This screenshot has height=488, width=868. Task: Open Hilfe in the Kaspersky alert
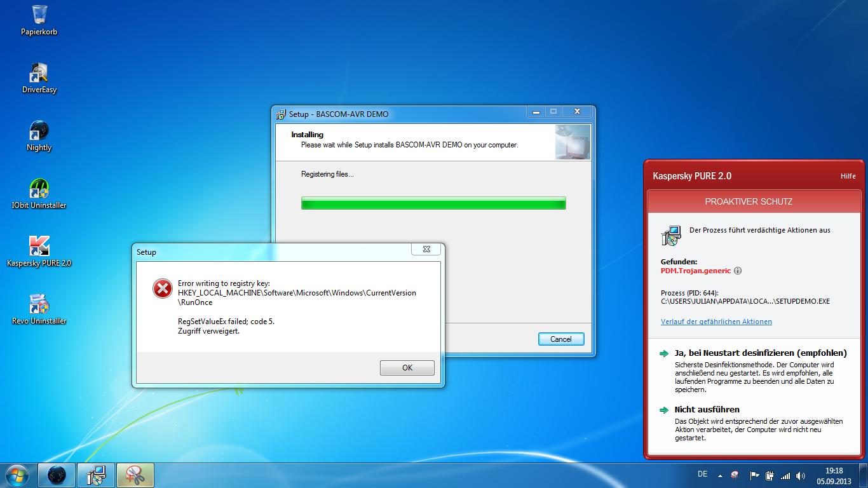click(x=848, y=176)
